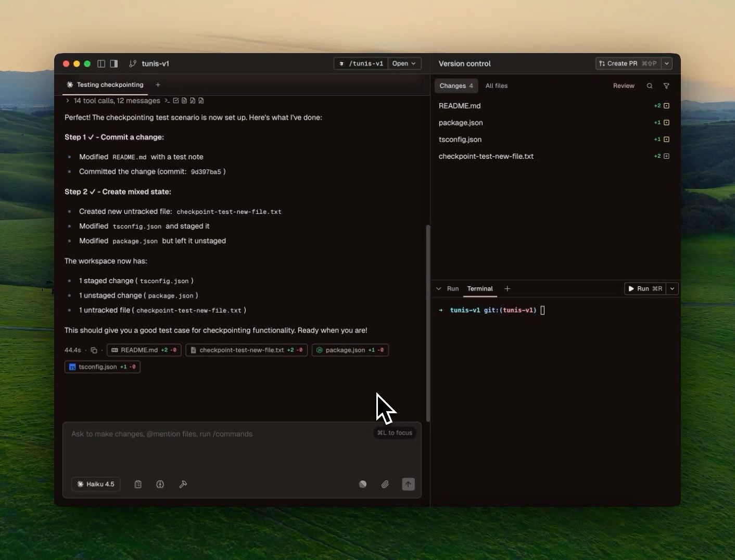Viewport: 735px width, 560px height.
Task: Open the Create PR dropdown arrow
Action: point(667,63)
